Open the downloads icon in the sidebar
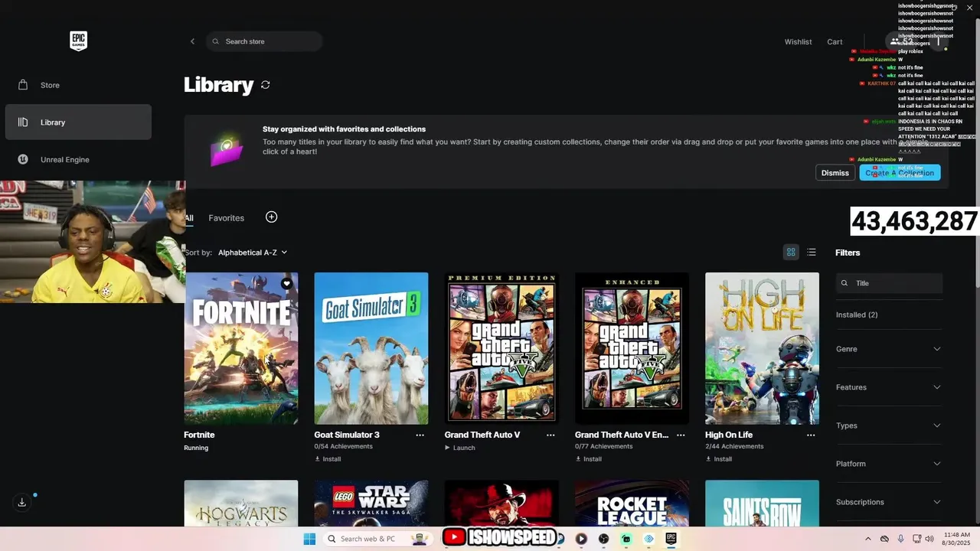 [x=22, y=502]
